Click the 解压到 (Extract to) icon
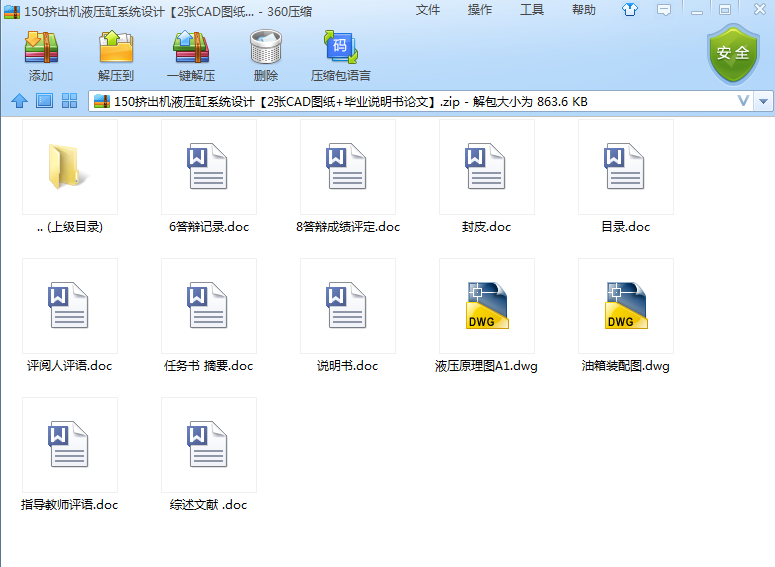This screenshot has height=567, width=775. 116,47
